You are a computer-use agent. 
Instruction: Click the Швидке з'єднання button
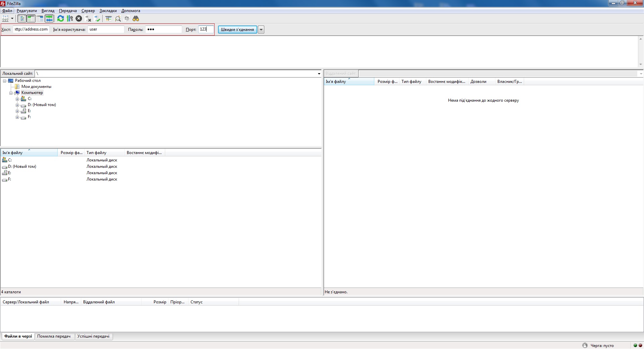coord(237,30)
